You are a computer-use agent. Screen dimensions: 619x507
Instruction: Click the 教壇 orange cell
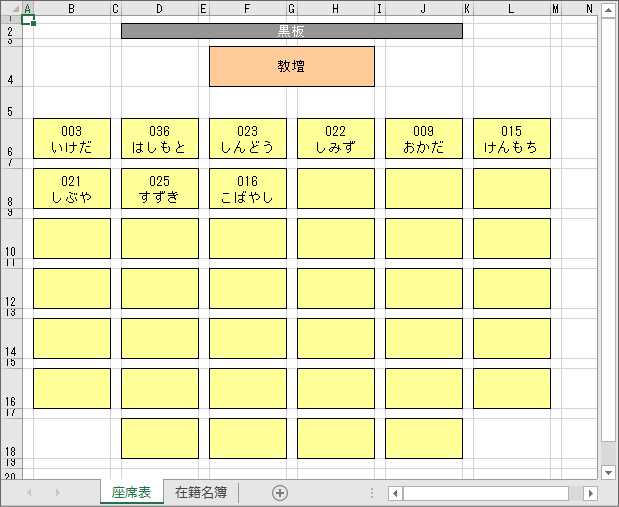292,66
